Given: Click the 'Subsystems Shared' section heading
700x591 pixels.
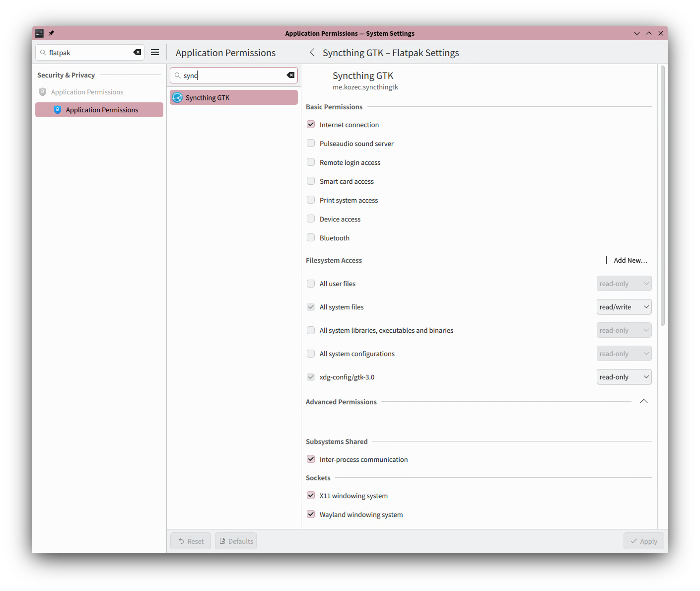Looking at the screenshot, I should point(337,442).
